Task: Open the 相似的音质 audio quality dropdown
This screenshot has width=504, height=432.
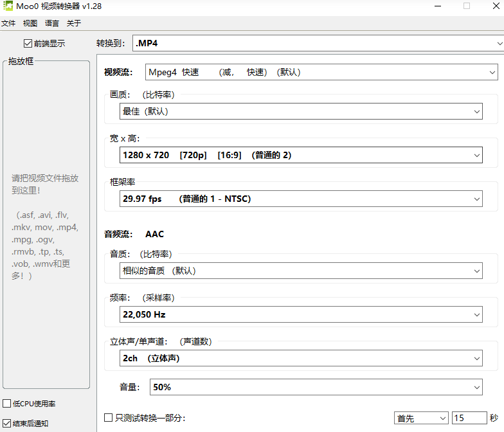Action: coord(301,271)
